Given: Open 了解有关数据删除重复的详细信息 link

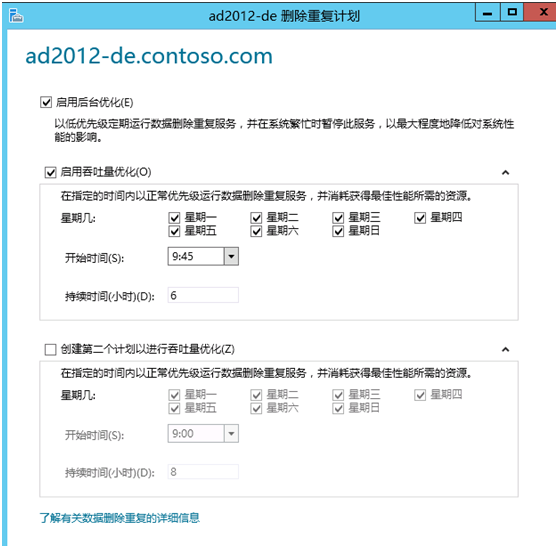Looking at the screenshot, I should point(120,518).
